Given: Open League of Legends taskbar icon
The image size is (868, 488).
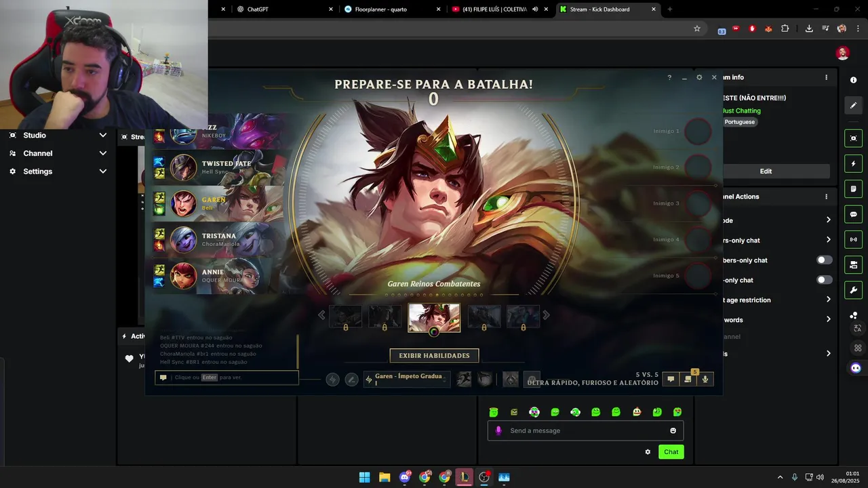Looking at the screenshot, I should click(464, 477).
